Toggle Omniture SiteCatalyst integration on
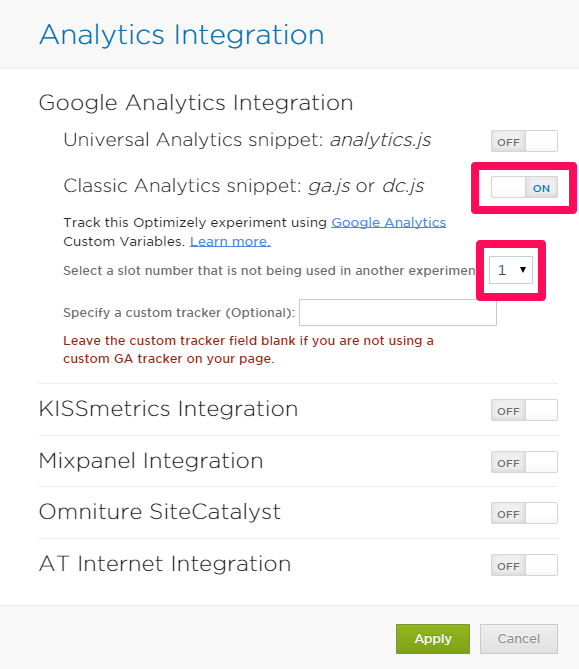 pos(524,513)
